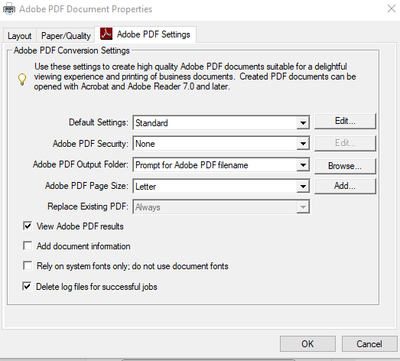The image size is (400, 361).
Task: Toggle Delete log files for successful jobs
Action: tap(27, 286)
